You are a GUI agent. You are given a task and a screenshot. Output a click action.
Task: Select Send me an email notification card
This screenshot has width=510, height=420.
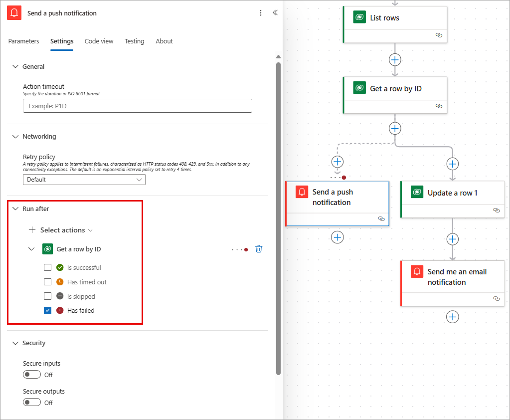(x=453, y=283)
